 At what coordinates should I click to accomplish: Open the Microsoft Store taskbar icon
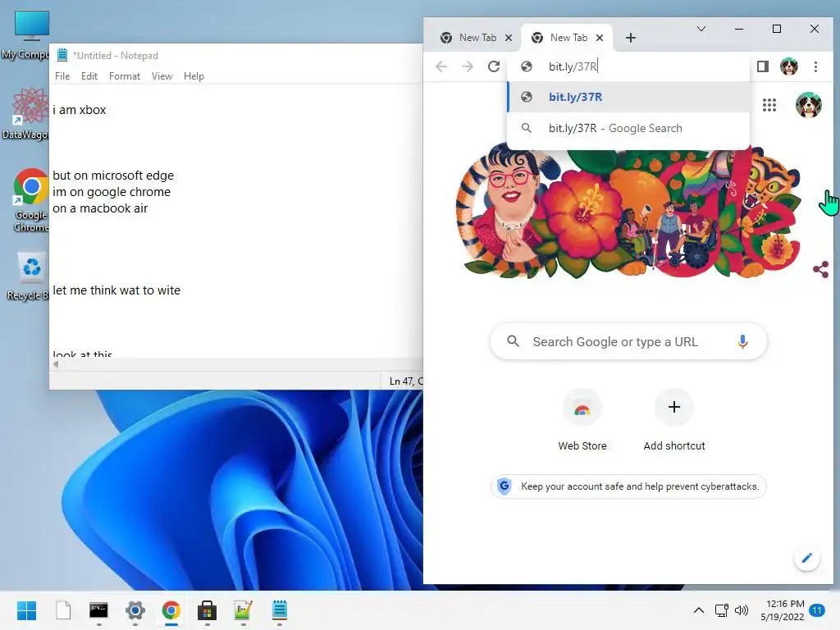coord(207,610)
